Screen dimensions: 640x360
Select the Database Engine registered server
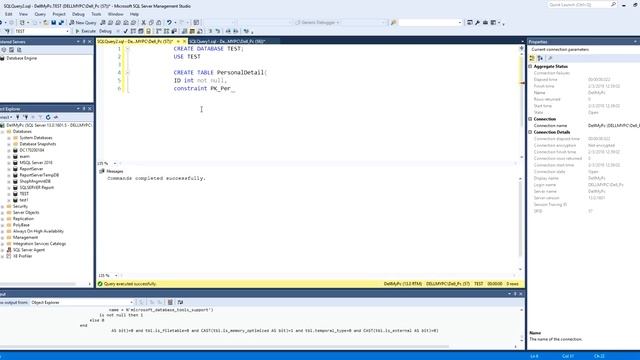tap(21, 58)
